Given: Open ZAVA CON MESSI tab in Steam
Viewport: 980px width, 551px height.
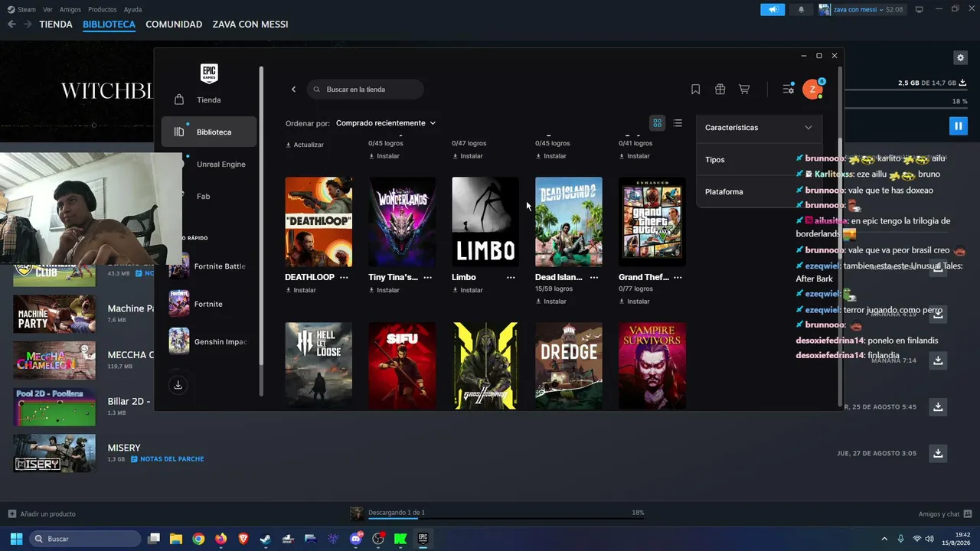Looking at the screenshot, I should pyautogui.click(x=250, y=24).
